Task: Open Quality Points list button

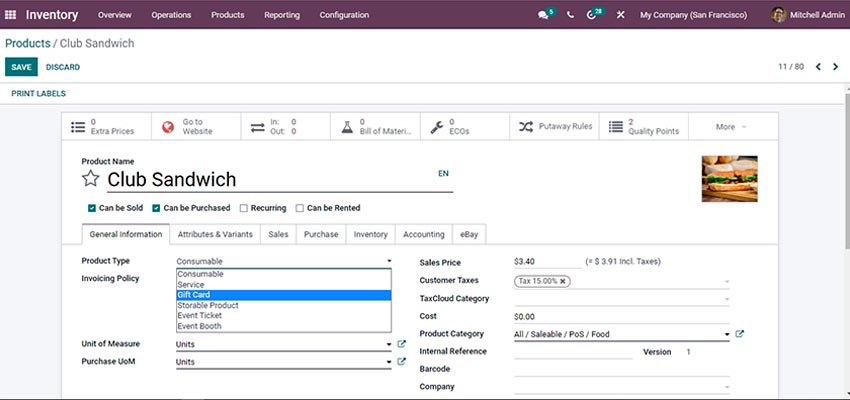Action: click(644, 127)
